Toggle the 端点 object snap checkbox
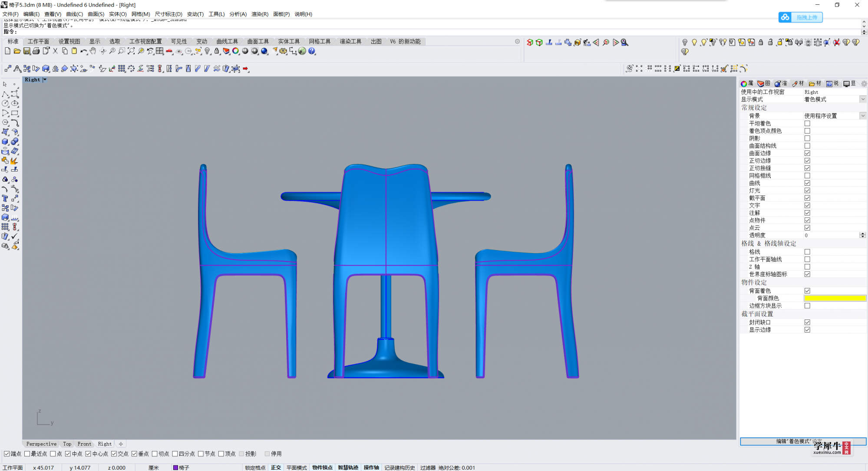The height and width of the screenshot is (471, 868). pos(7,454)
